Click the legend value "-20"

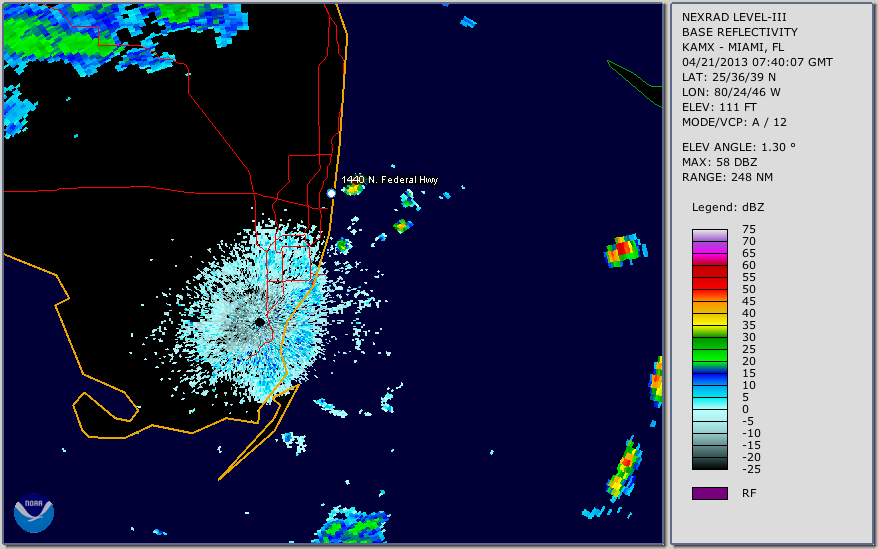coord(751,457)
